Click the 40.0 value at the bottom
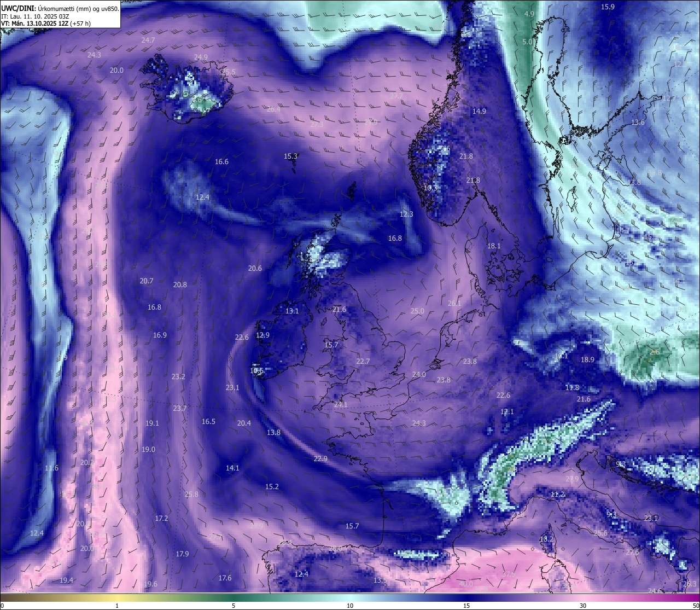Screen dimensions: 700x610 (466, 584)
